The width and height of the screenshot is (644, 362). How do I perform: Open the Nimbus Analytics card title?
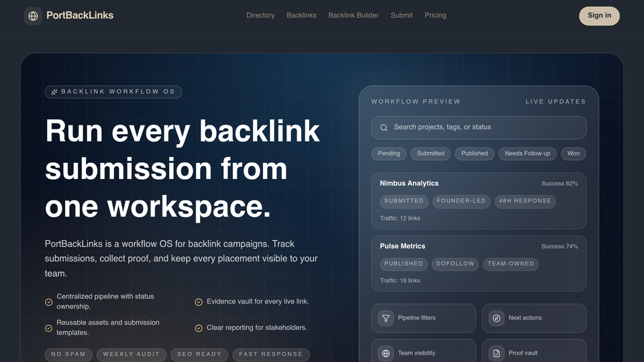(409, 184)
